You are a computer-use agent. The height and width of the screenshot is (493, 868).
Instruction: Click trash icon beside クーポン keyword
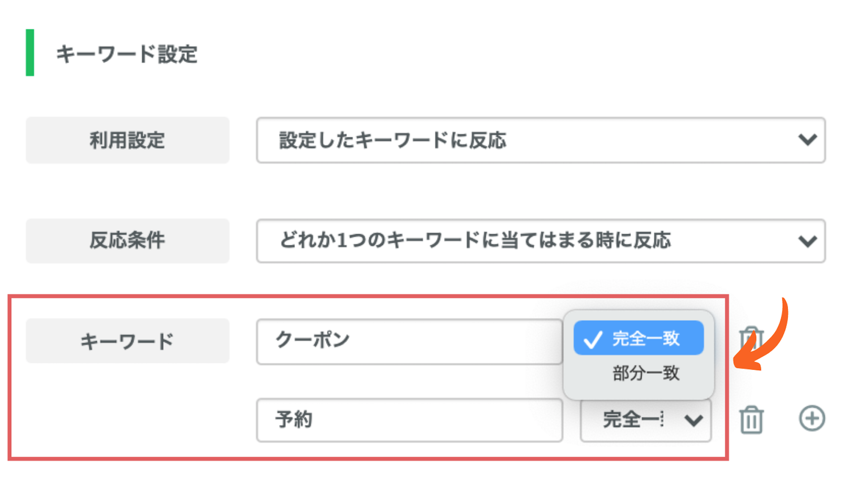pyautogui.click(x=751, y=337)
